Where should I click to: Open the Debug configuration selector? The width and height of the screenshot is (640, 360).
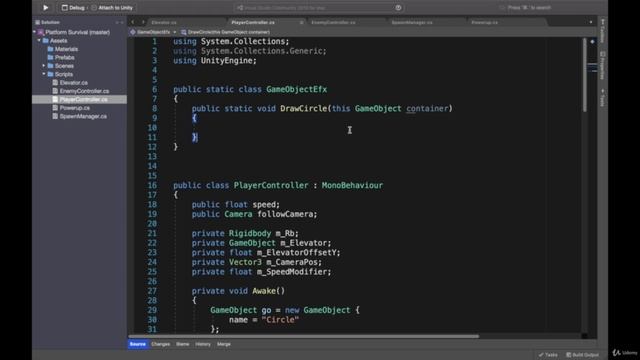click(73, 8)
